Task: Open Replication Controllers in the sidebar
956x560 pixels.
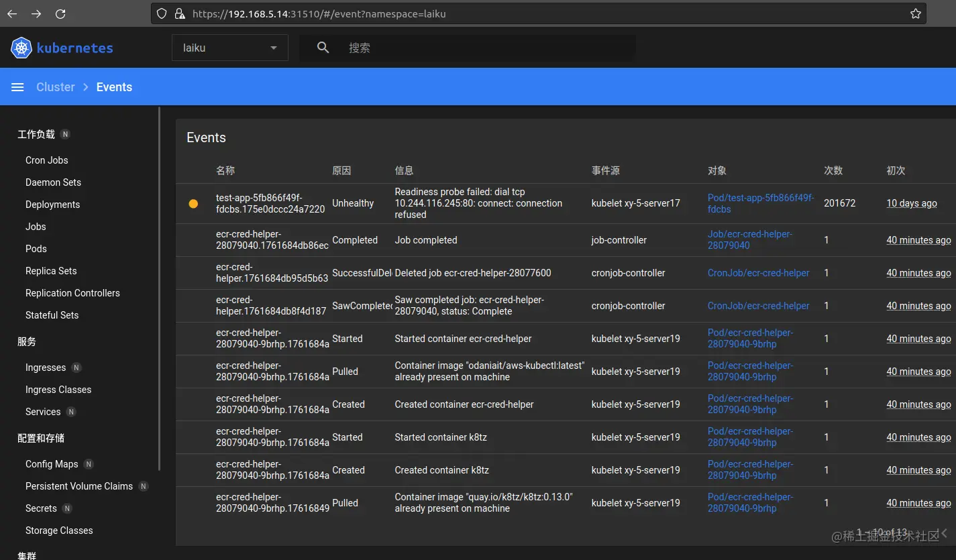Action: 72,293
